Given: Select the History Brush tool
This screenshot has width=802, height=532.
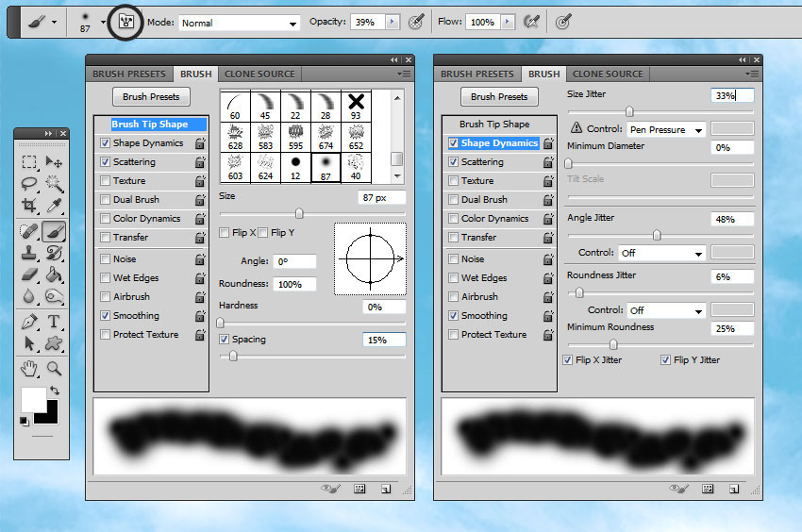Looking at the screenshot, I should pyautogui.click(x=54, y=253).
